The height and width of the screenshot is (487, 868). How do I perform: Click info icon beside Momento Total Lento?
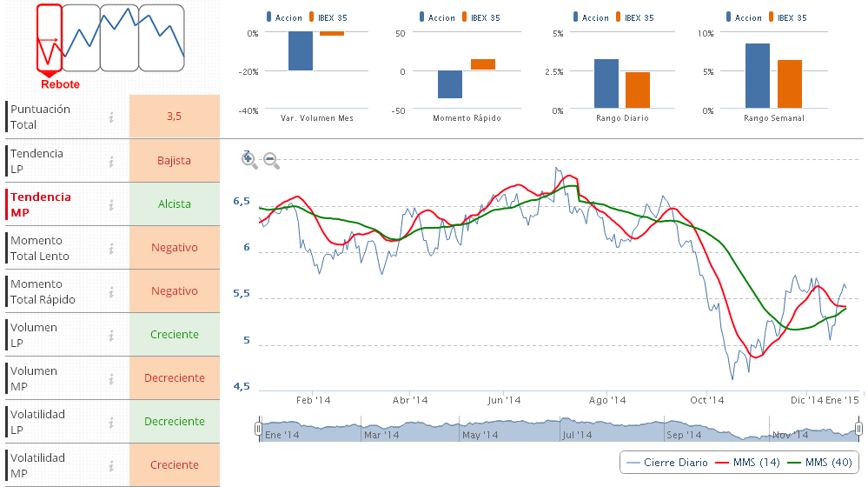click(111, 248)
